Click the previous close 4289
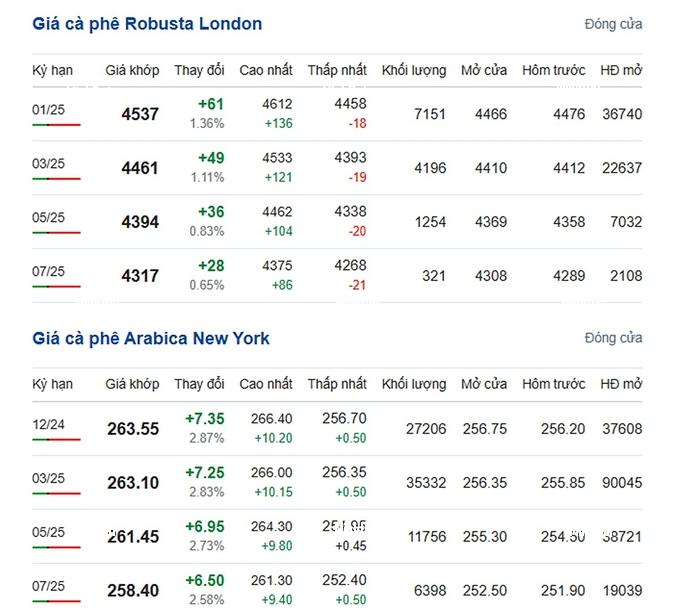680x615 pixels. pos(569,276)
